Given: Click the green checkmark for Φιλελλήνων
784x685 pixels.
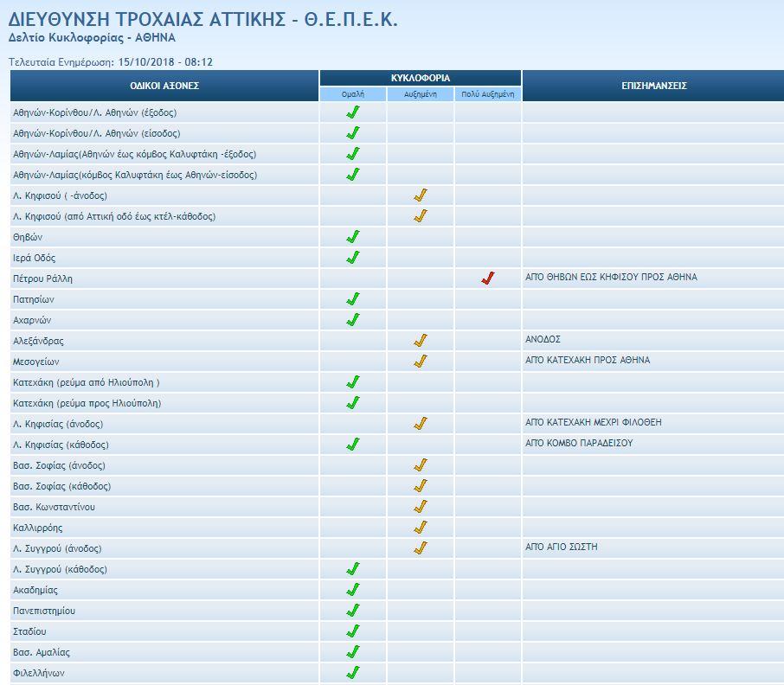Looking at the screenshot, I should coord(352,673).
